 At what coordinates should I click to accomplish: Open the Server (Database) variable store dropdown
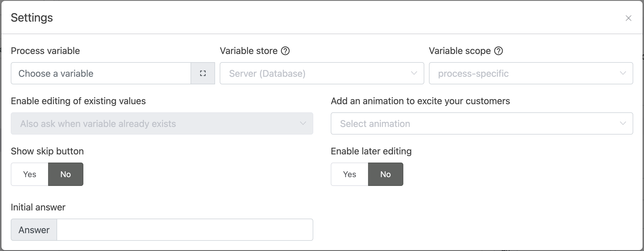322,73
